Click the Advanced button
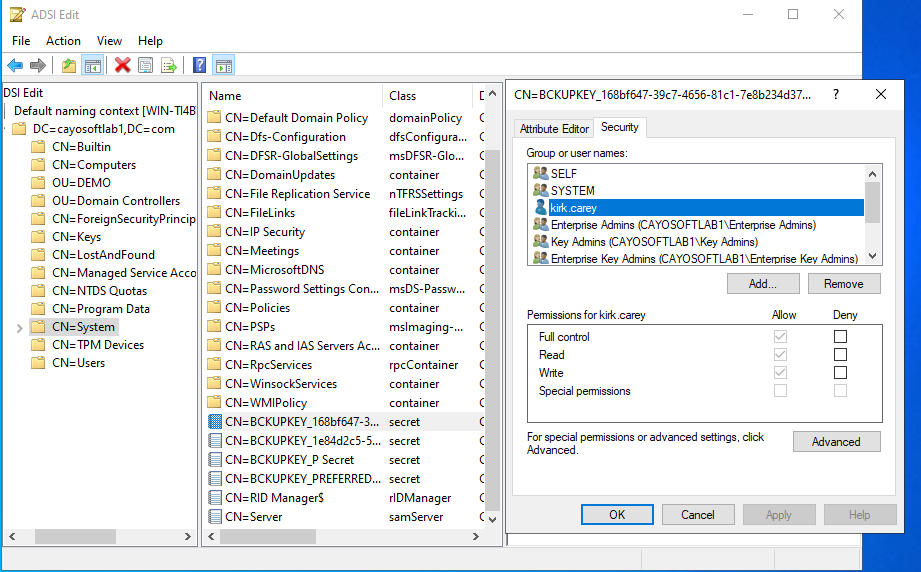The width and height of the screenshot is (921, 572). point(836,442)
